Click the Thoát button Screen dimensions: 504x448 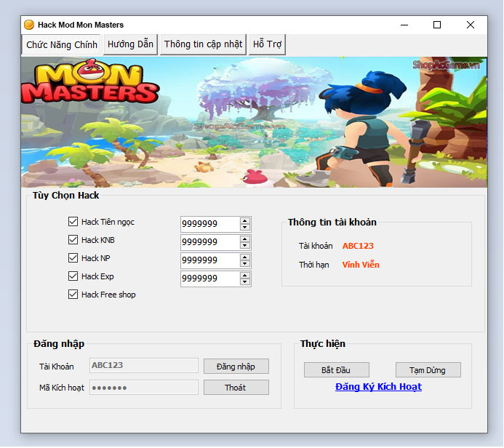[236, 388]
